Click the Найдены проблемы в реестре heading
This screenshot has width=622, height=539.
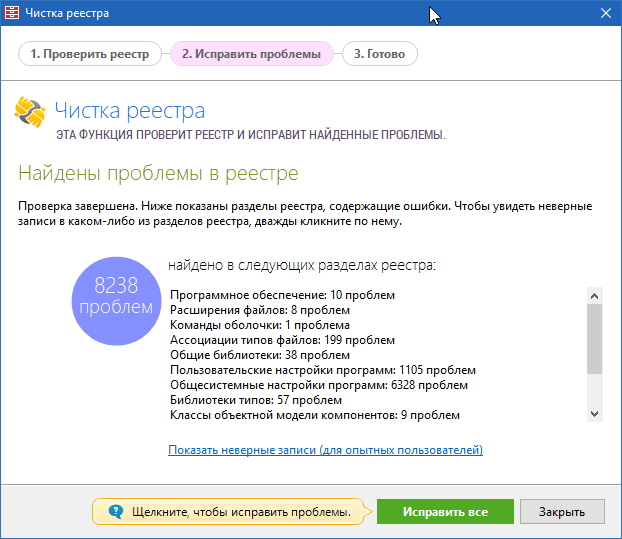tap(158, 174)
